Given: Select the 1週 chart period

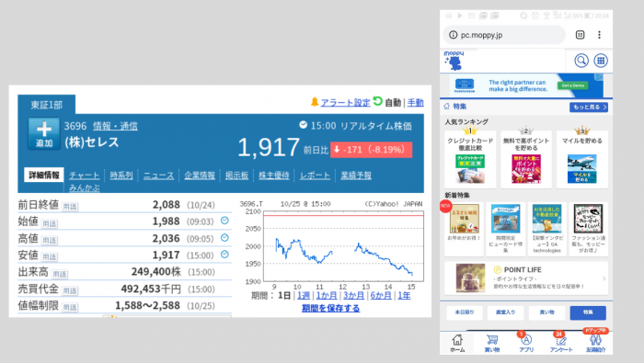Looking at the screenshot, I should tap(303, 295).
